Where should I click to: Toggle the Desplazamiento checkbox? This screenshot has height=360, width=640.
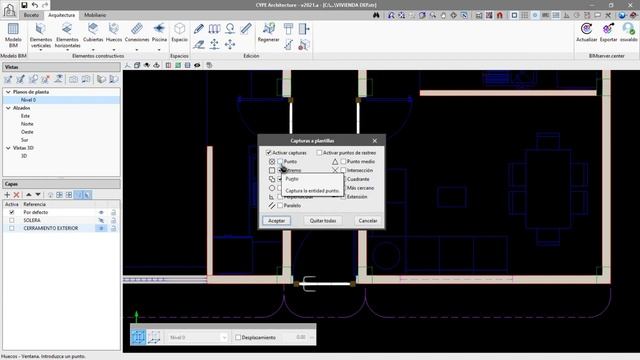[x=238, y=338]
